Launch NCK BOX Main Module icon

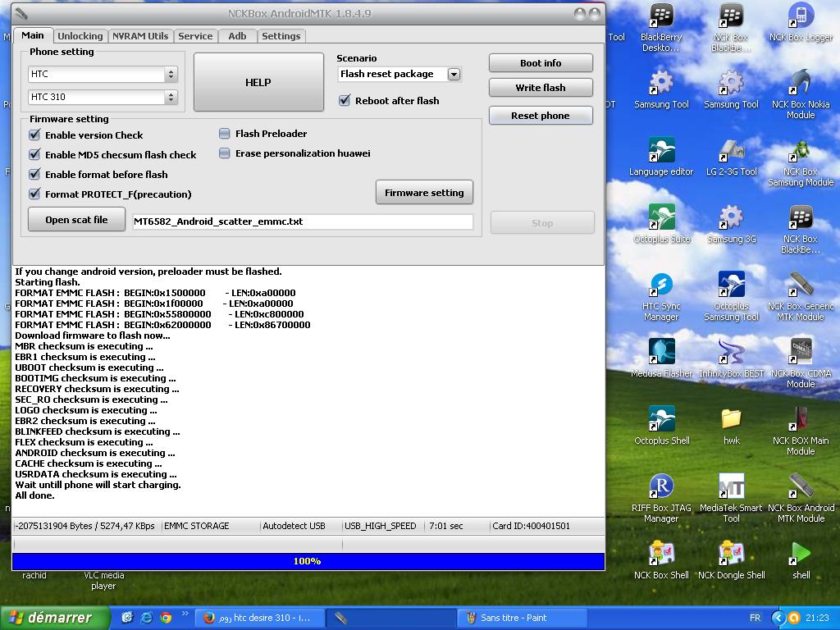801,431
